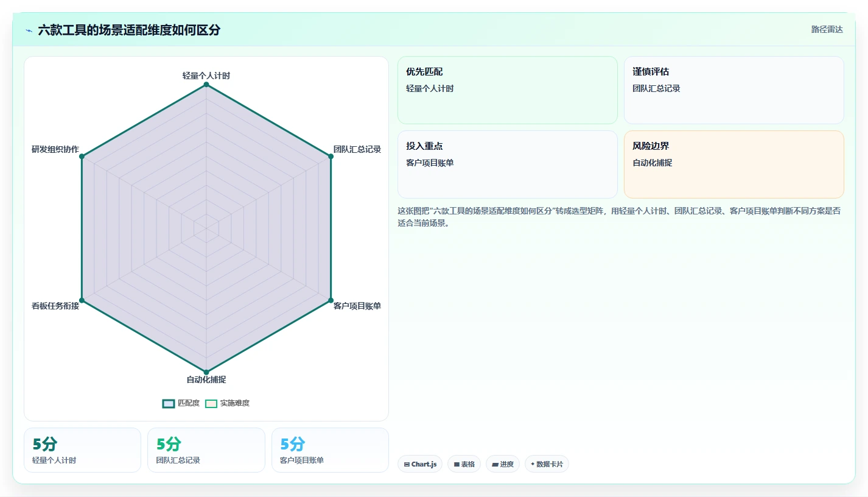Click the 客户项目账单 axis label on radar
This screenshot has width=868, height=497.
pyautogui.click(x=357, y=306)
